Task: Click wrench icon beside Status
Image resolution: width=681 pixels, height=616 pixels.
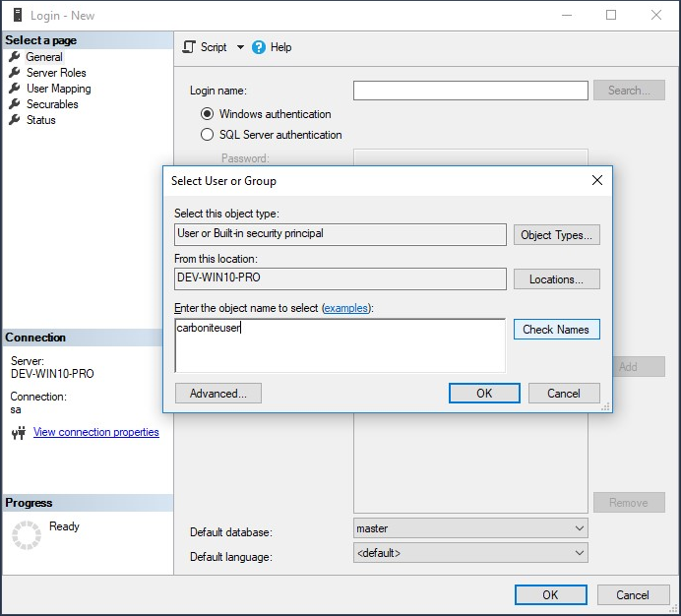Action: [x=15, y=120]
